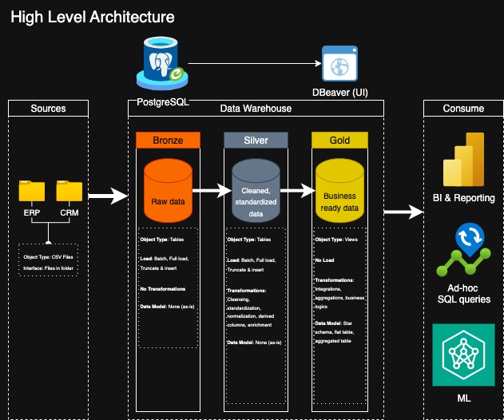This screenshot has width=504, height=420.
Task: Select the Sources section title
Action: tap(48, 108)
